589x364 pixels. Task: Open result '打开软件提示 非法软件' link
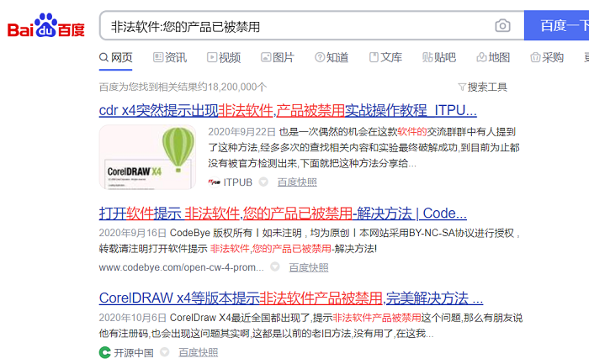[283, 214]
